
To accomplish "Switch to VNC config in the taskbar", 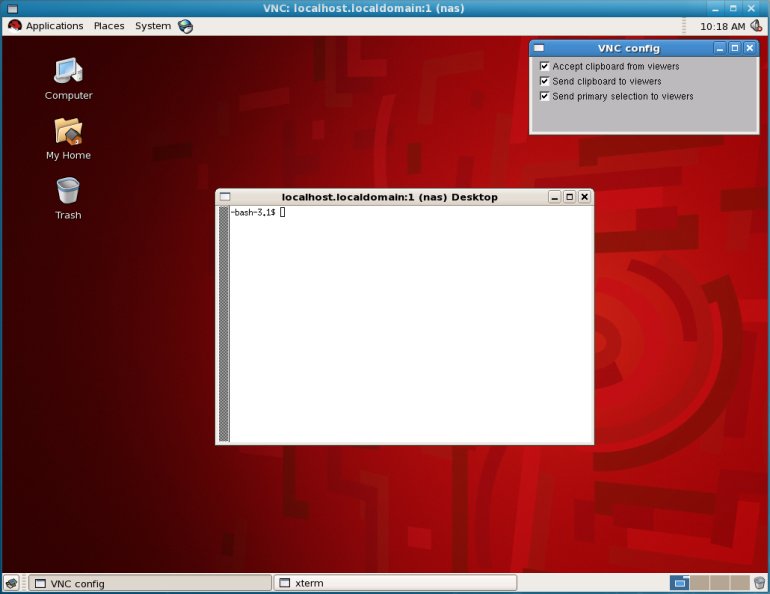I will (150, 583).
